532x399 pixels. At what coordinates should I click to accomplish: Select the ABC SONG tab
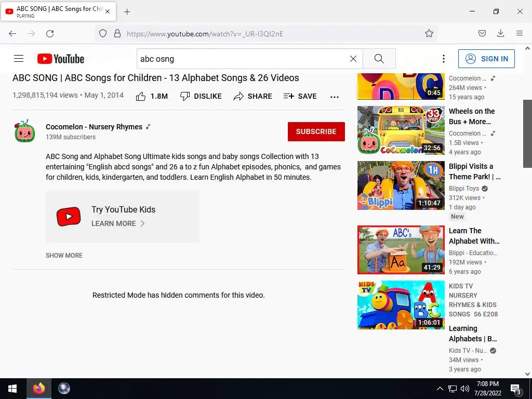point(58,11)
